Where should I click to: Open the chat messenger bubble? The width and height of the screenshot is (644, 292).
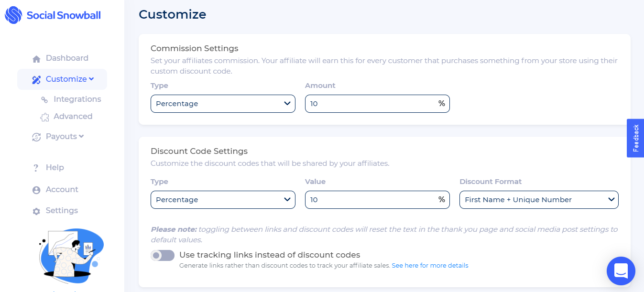pos(621,271)
